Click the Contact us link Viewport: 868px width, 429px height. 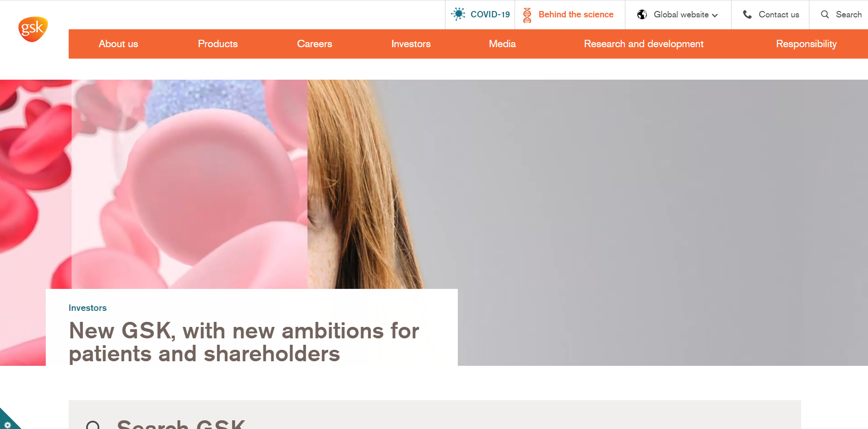pos(779,15)
